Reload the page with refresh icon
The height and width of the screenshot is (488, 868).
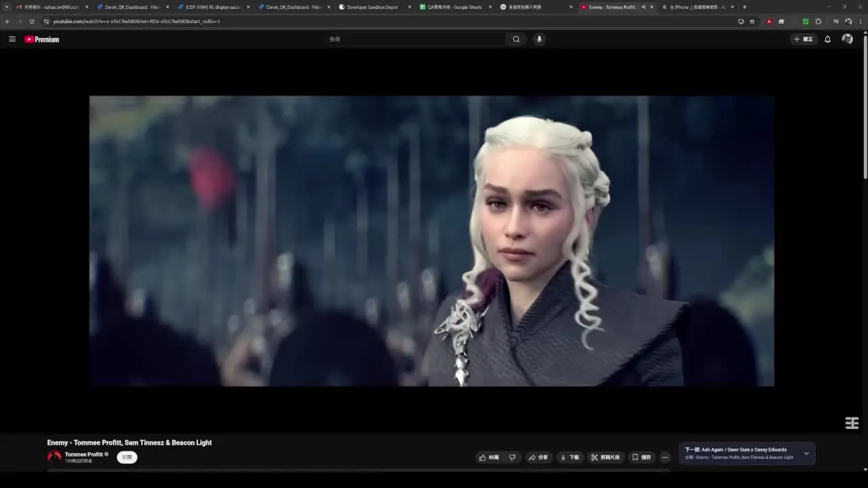pos(31,21)
